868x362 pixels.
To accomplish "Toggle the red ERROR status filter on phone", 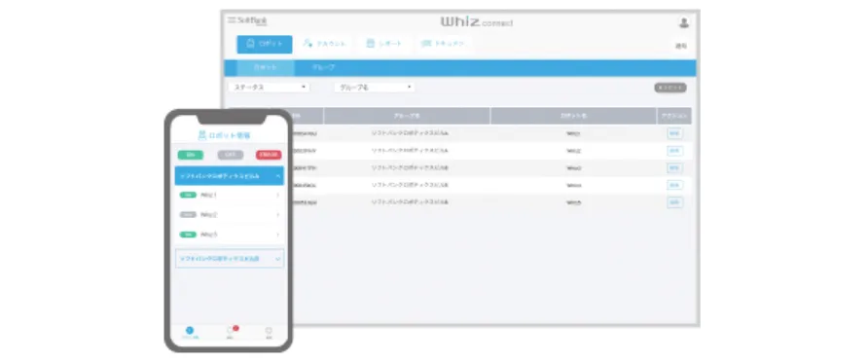I will pos(269,155).
